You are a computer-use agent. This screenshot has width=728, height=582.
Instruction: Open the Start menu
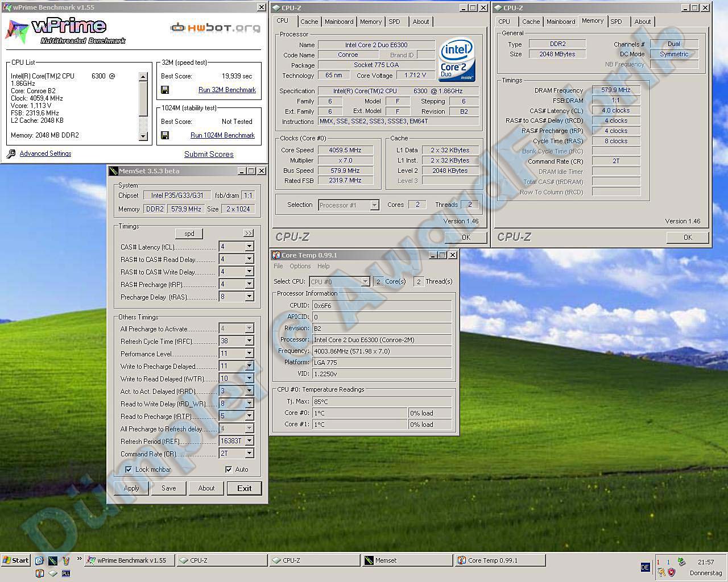15,560
